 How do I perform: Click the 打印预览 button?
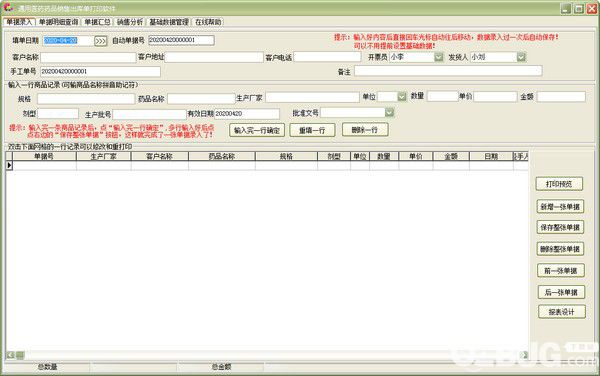coord(559,184)
